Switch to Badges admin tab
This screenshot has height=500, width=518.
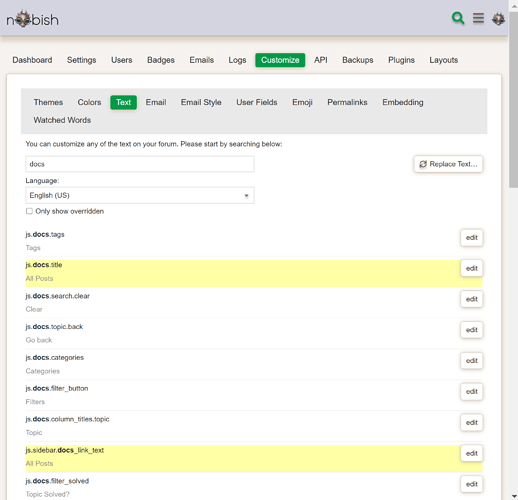click(x=161, y=60)
